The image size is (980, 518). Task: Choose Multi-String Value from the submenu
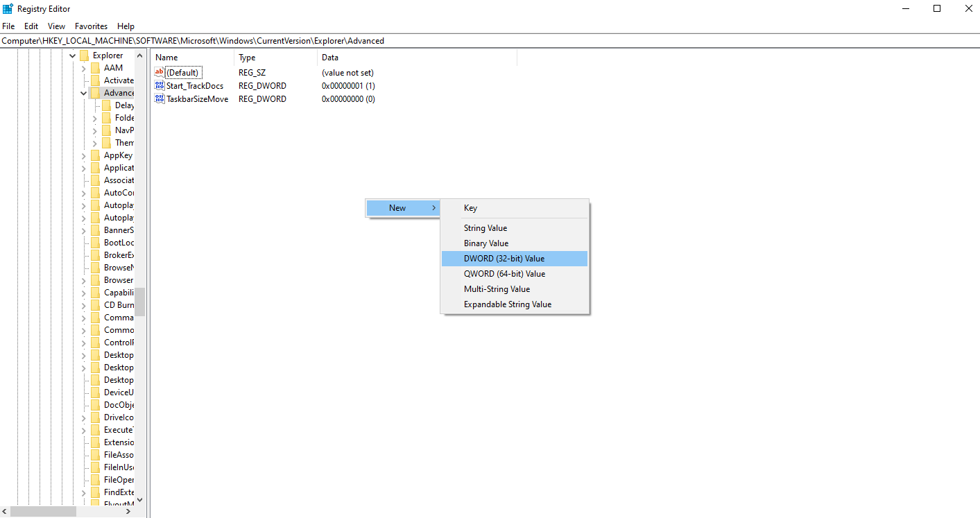click(x=515, y=289)
